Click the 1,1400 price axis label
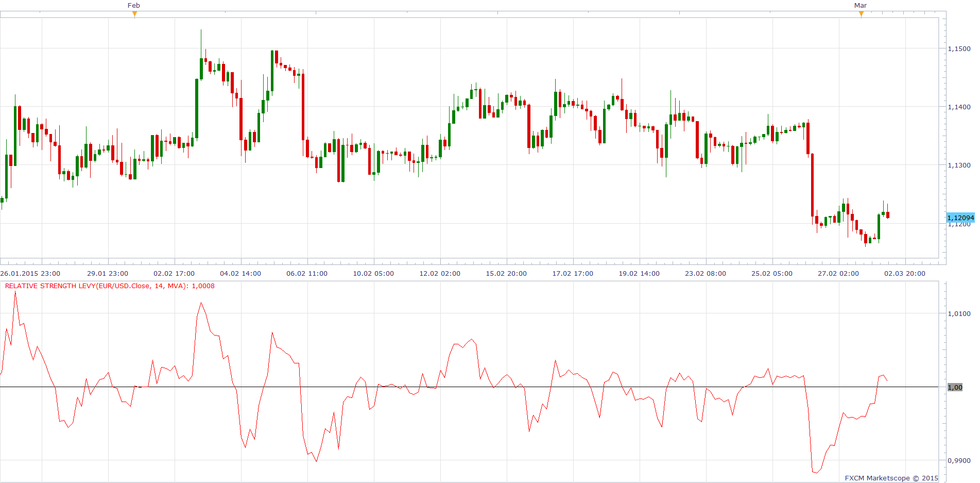This screenshot has height=483, width=980. coord(959,107)
